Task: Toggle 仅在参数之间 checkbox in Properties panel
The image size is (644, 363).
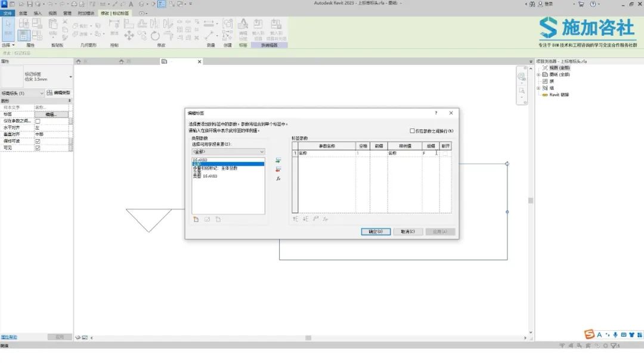Action: pyautogui.click(x=38, y=121)
